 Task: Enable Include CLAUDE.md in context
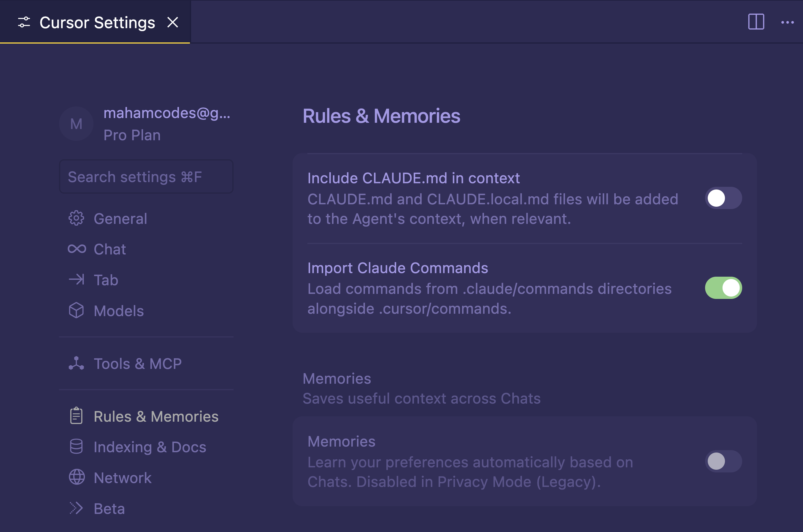(x=723, y=198)
